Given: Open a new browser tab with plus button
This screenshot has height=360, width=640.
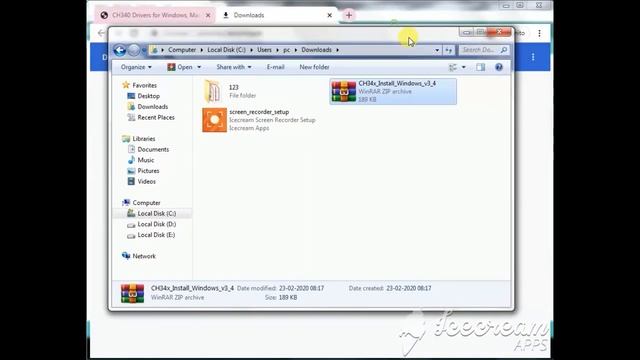Looking at the screenshot, I should pyautogui.click(x=349, y=15).
